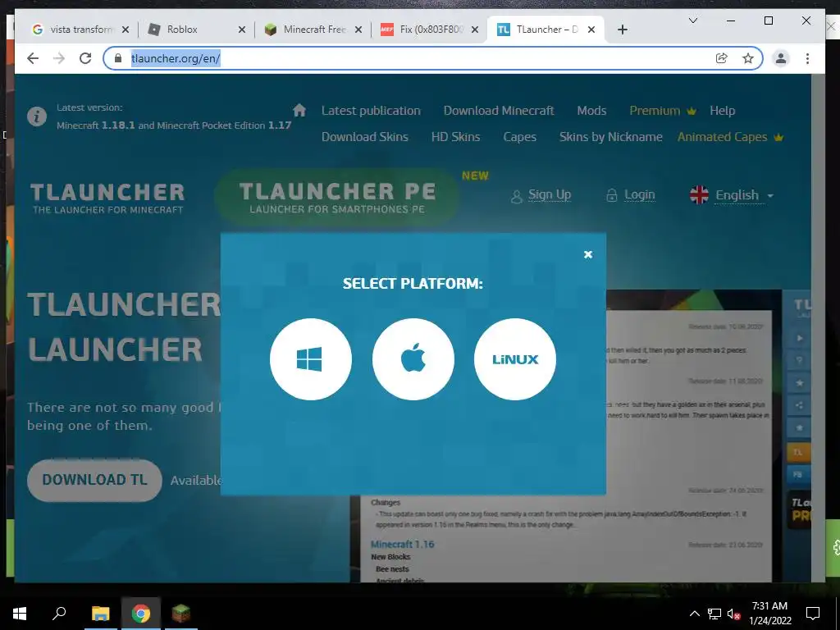Open Animated Capes link

coord(730,137)
